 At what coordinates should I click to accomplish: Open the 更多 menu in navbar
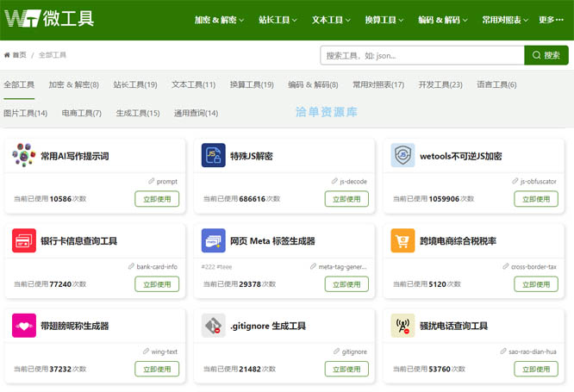pyautogui.click(x=551, y=20)
